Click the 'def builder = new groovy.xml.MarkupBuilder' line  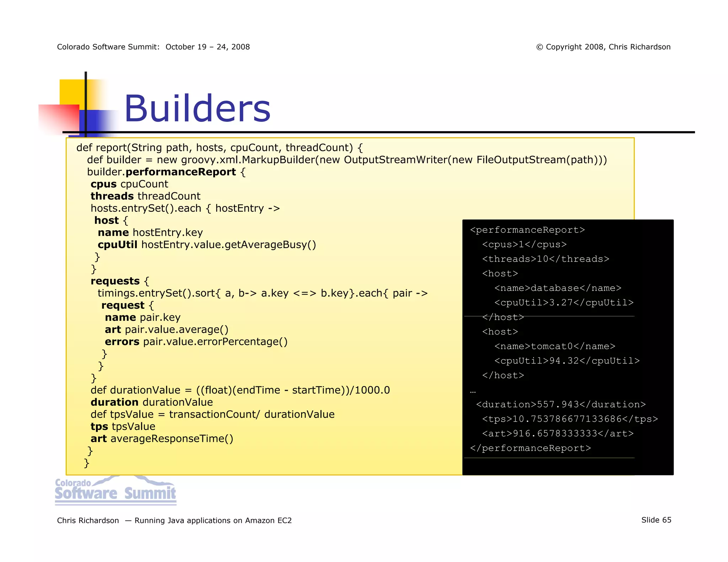[347, 160]
